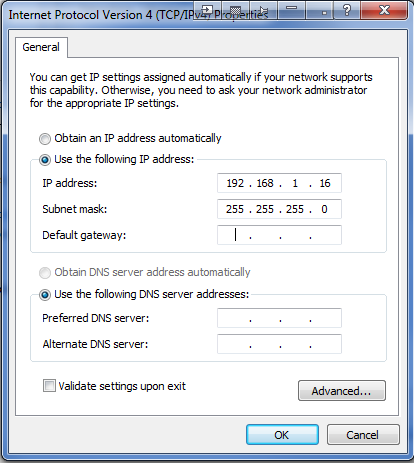Viewport: 414px width, 463px height.
Task: Click into the Subnet mask field
Action: click(x=279, y=209)
